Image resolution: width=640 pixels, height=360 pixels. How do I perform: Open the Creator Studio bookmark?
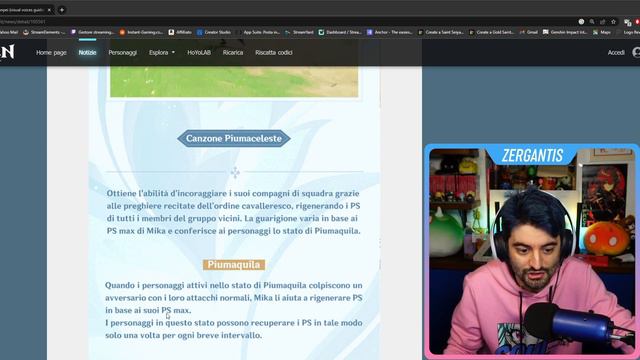(x=214, y=32)
